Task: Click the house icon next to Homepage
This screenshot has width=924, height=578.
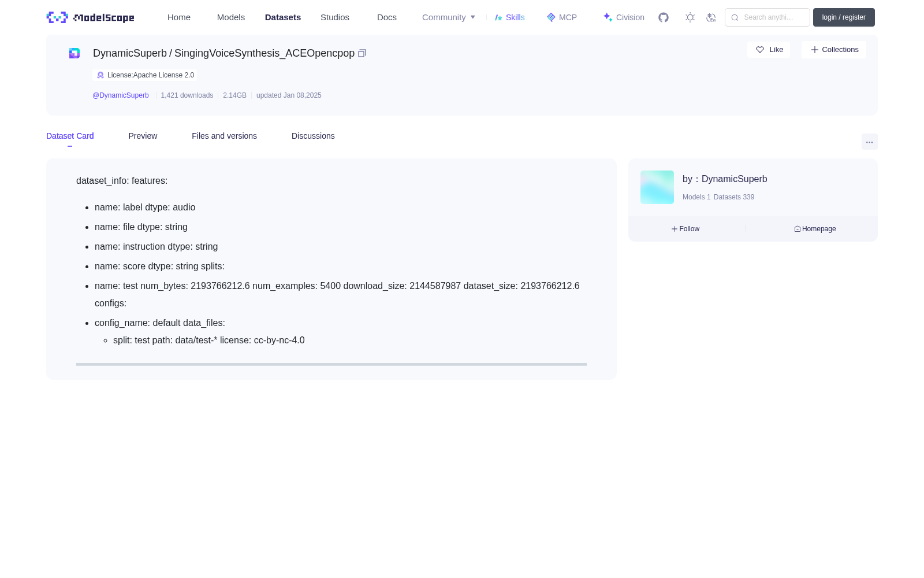Action: click(798, 229)
